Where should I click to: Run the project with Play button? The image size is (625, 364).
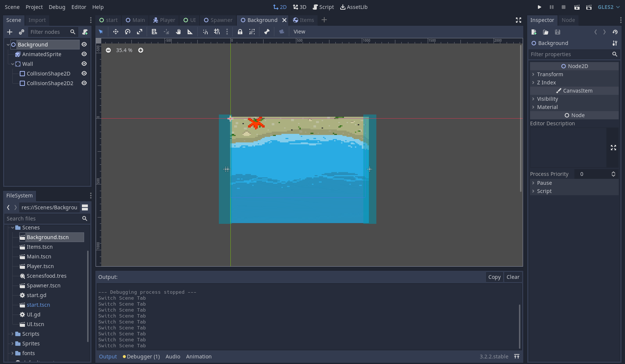point(539,7)
